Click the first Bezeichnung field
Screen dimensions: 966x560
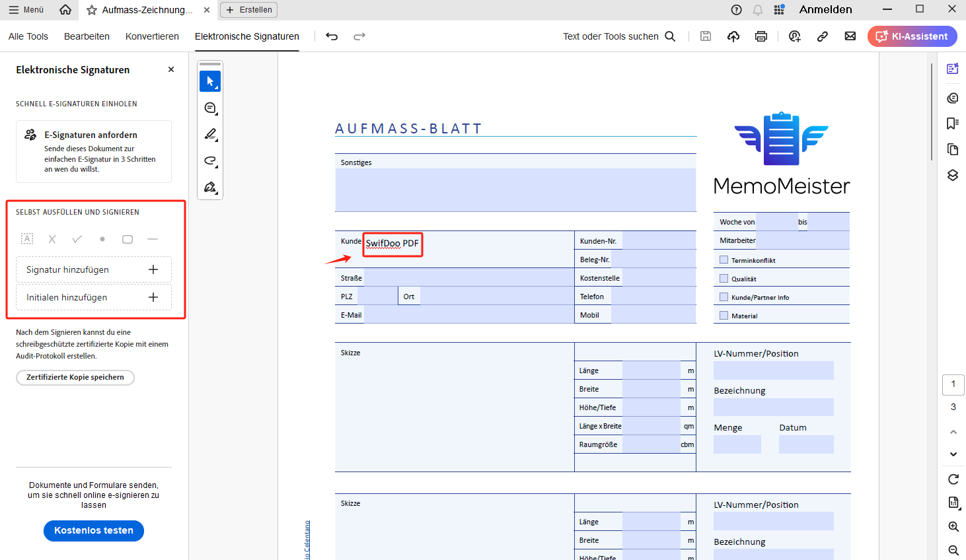[x=773, y=407]
